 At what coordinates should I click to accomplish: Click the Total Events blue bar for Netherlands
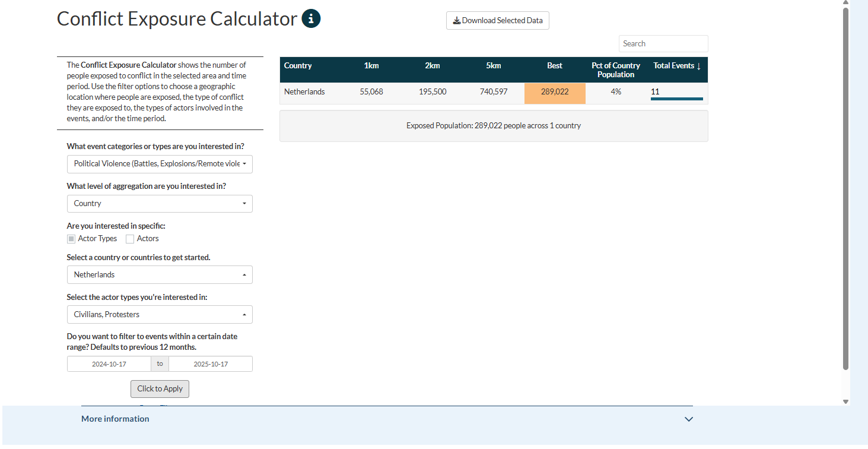tap(676, 99)
